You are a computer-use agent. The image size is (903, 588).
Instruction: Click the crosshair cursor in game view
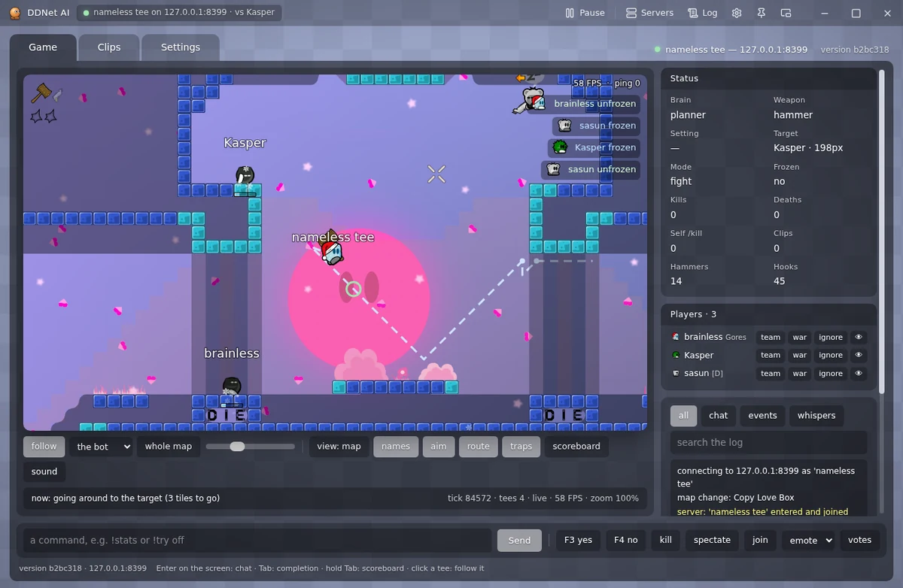(x=436, y=174)
